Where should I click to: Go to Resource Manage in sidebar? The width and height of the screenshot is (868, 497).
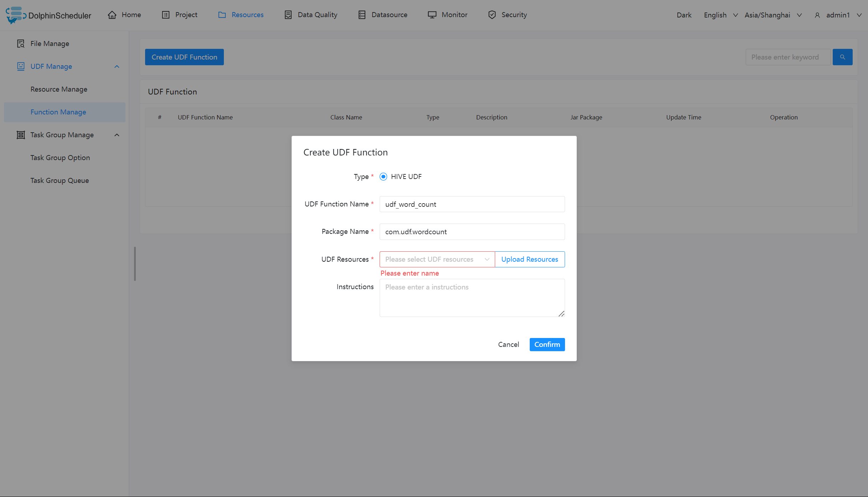(x=59, y=89)
